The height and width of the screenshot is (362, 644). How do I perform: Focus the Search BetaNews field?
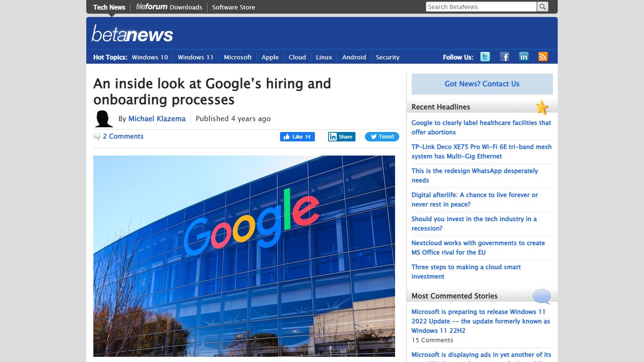(481, 7)
